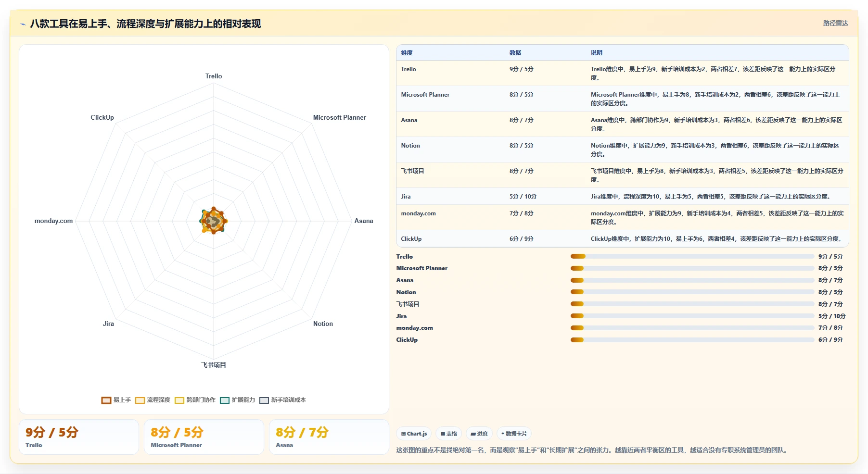
Task: Click the Notion table row name
Action: (410, 146)
